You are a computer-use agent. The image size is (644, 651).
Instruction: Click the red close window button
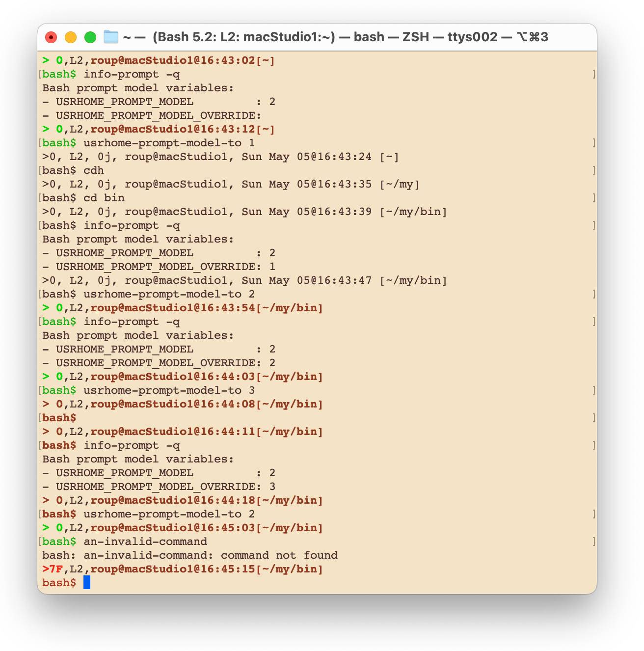point(51,37)
